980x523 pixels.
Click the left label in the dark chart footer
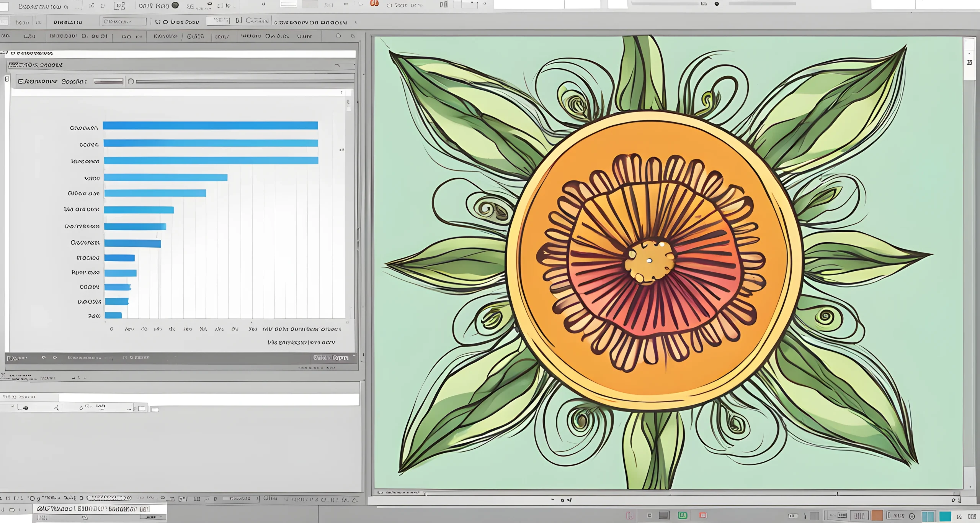17,358
